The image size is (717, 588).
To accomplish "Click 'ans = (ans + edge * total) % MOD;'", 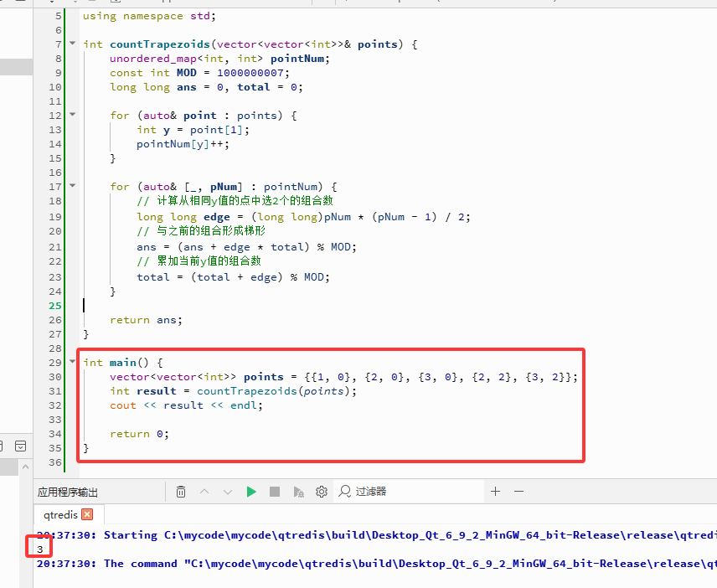I will 246,247.
